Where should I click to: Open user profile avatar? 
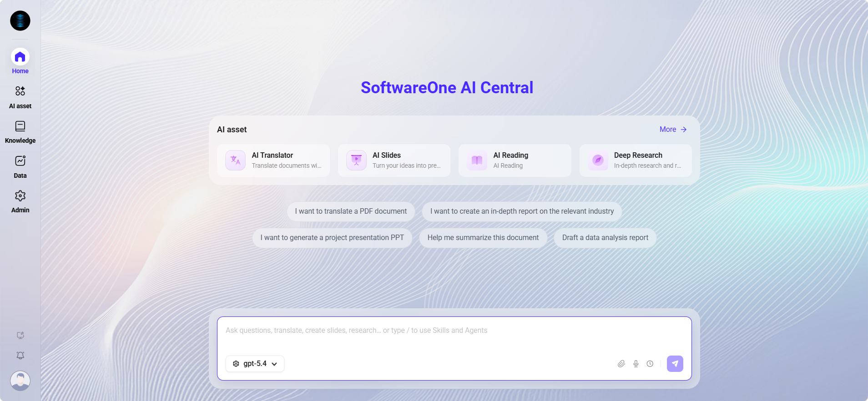pos(20,381)
